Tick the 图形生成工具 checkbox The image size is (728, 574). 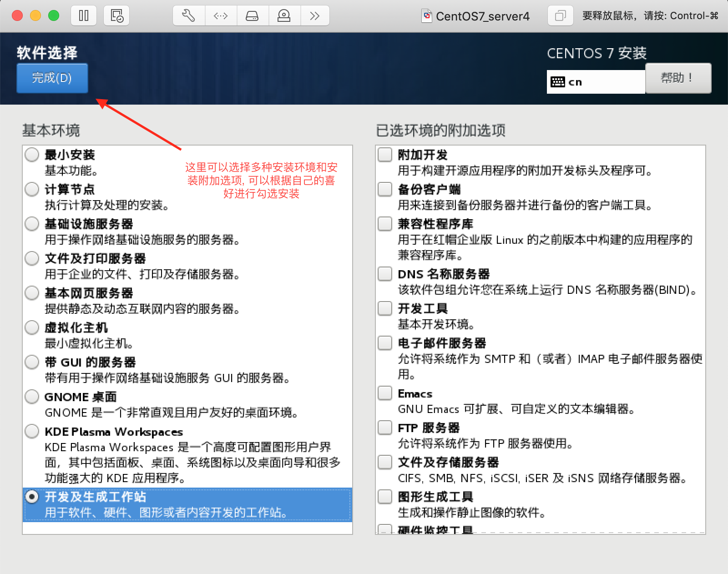[385, 497]
